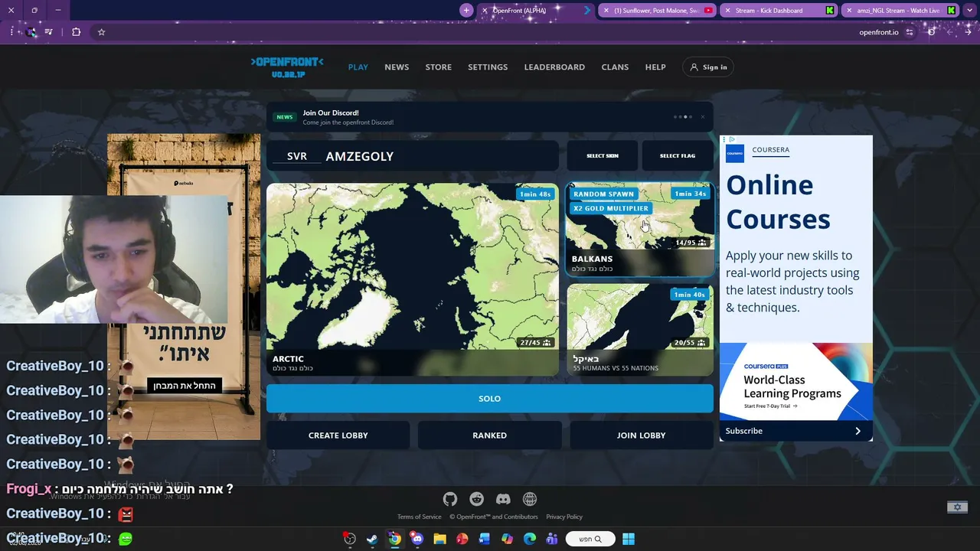The image size is (980, 551).
Task: Go to the Play tab
Action: click(358, 67)
